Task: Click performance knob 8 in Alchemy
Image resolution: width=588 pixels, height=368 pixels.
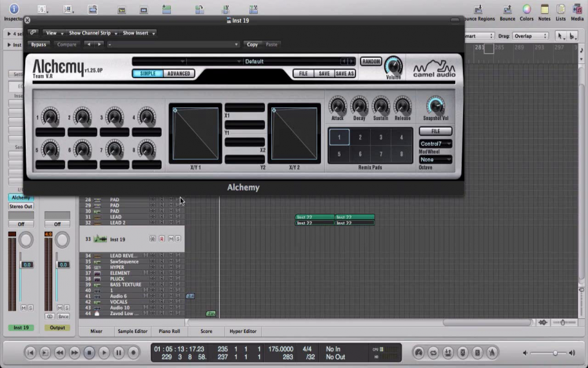Action: coord(146,149)
